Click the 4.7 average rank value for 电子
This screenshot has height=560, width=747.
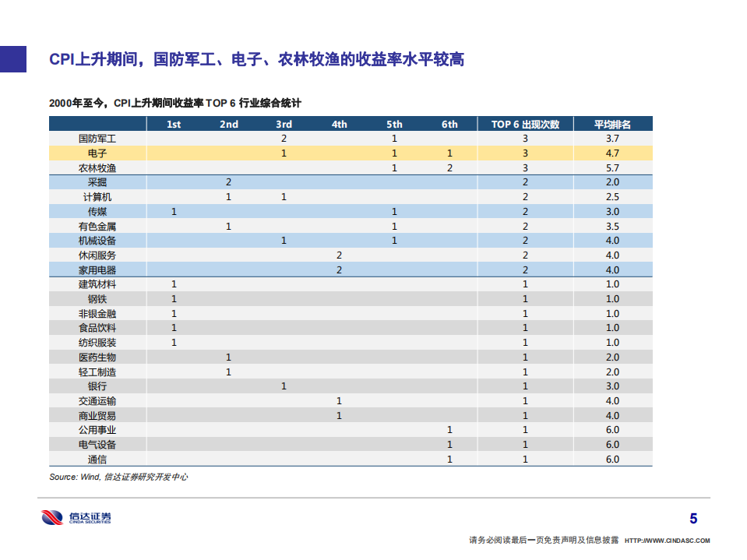(x=613, y=153)
